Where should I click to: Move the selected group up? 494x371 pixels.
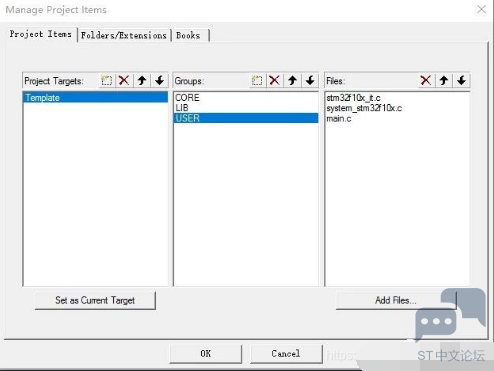tap(293, 81)
